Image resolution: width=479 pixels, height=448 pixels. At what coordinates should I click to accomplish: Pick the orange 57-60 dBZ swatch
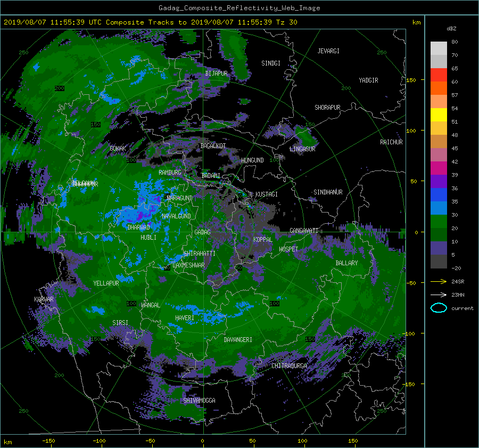(439, 88)
